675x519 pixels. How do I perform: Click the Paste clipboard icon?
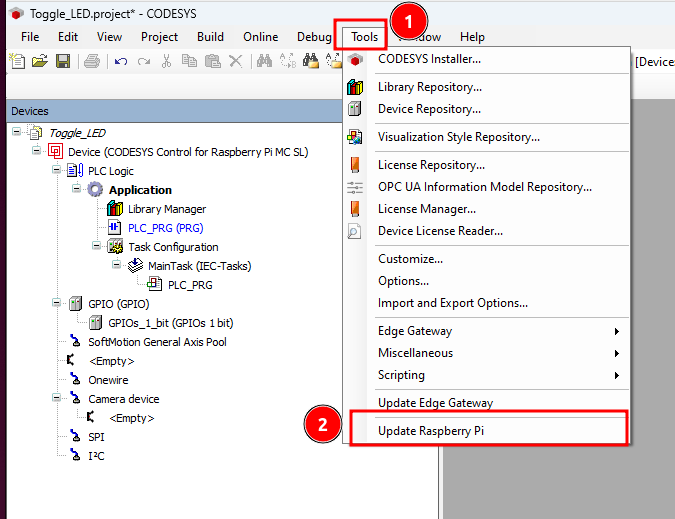213,61
